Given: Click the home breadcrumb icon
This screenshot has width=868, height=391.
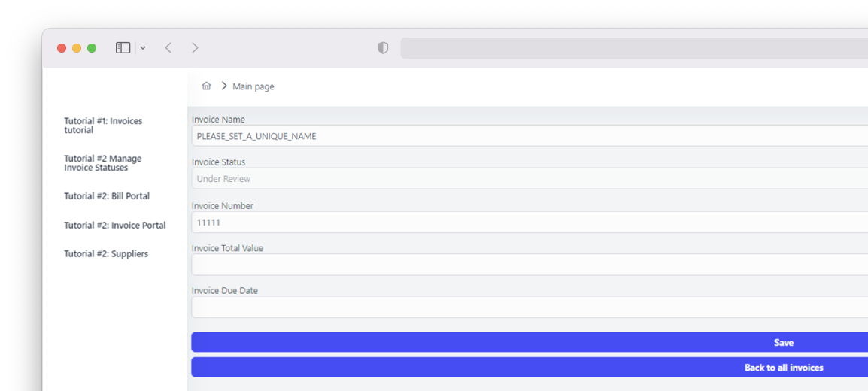Looking at the screenshot, I should [206, 86].
